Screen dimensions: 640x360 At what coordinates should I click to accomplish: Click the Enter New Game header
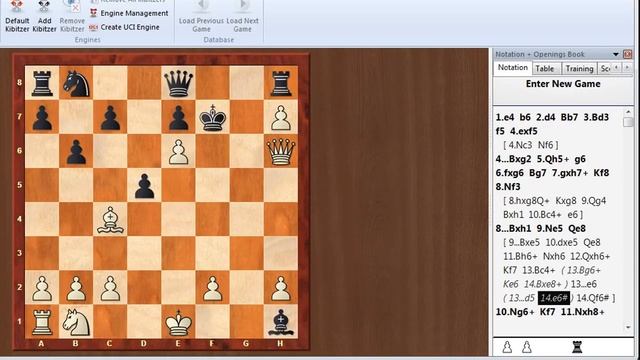point(563,84)
